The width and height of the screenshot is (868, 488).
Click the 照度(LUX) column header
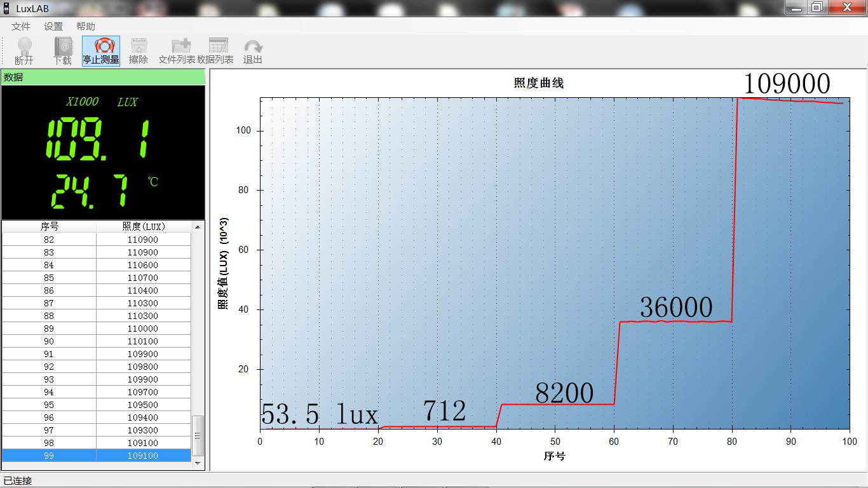(x=144, y=226)
